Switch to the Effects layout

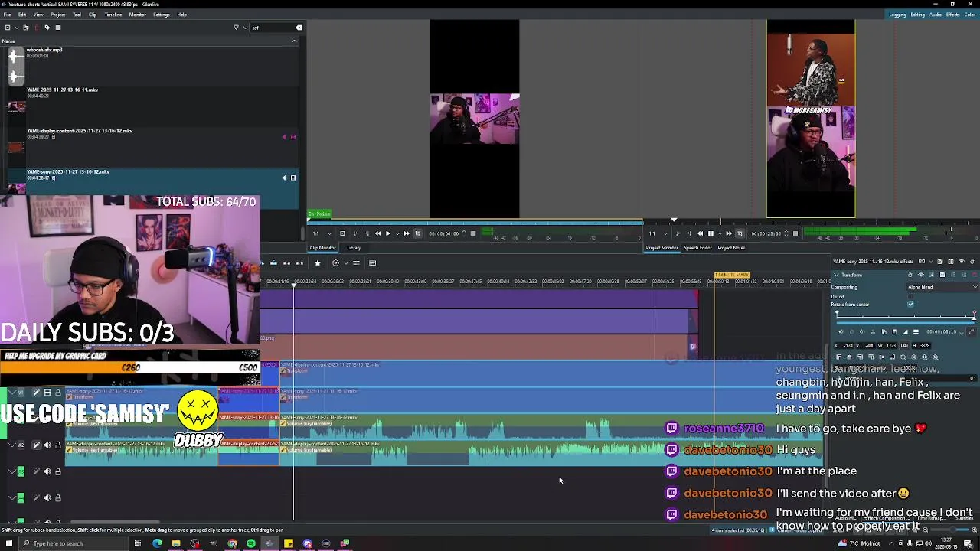pyautogui.click(x=953, y=15)
